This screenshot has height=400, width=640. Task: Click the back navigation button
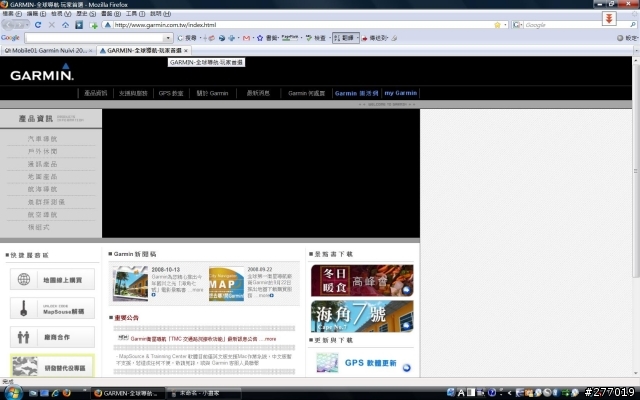[8, 25]
